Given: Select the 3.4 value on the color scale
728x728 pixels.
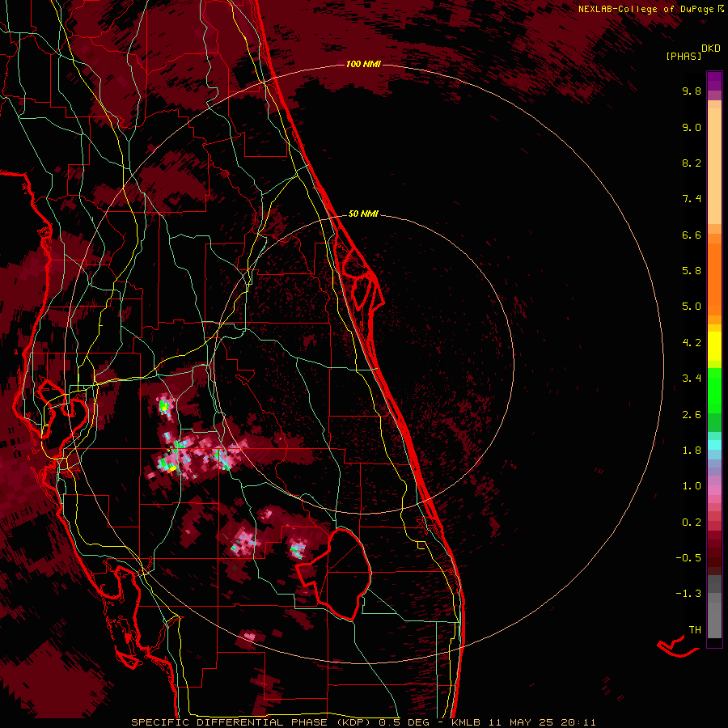Looking at the screenshot, I should [x=692, y=379].
